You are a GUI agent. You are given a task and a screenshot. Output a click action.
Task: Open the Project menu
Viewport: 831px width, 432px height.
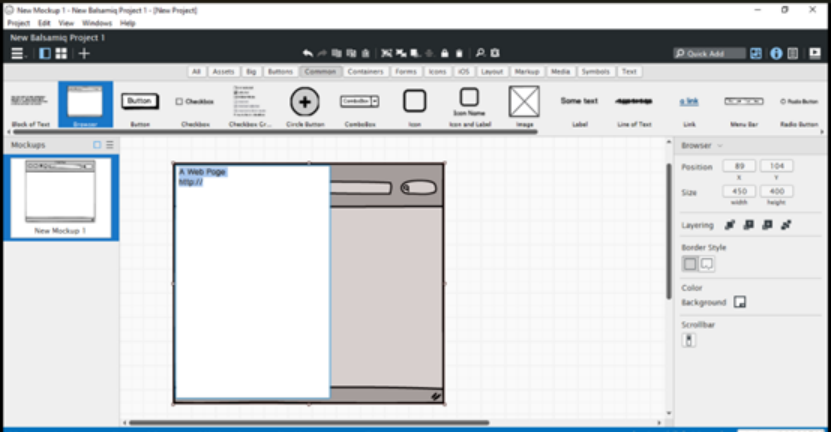pos(19,23)
